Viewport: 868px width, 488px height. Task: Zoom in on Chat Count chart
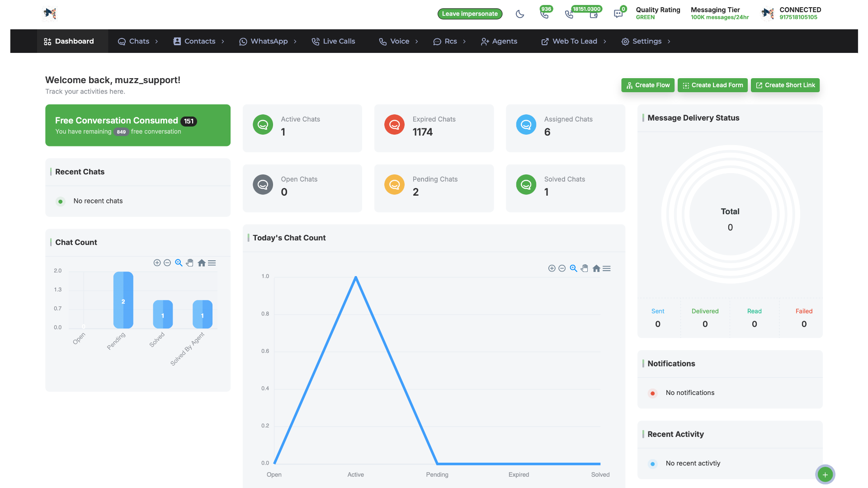coord(157,263)
